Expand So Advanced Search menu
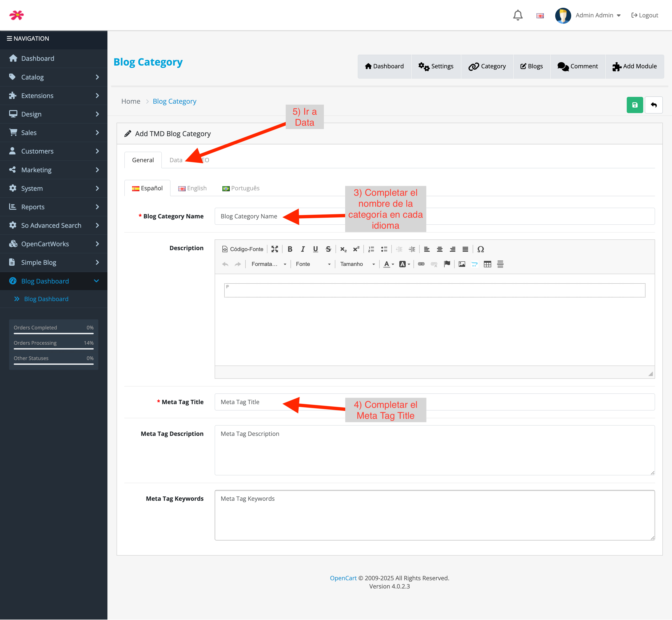 pos(54,225)
